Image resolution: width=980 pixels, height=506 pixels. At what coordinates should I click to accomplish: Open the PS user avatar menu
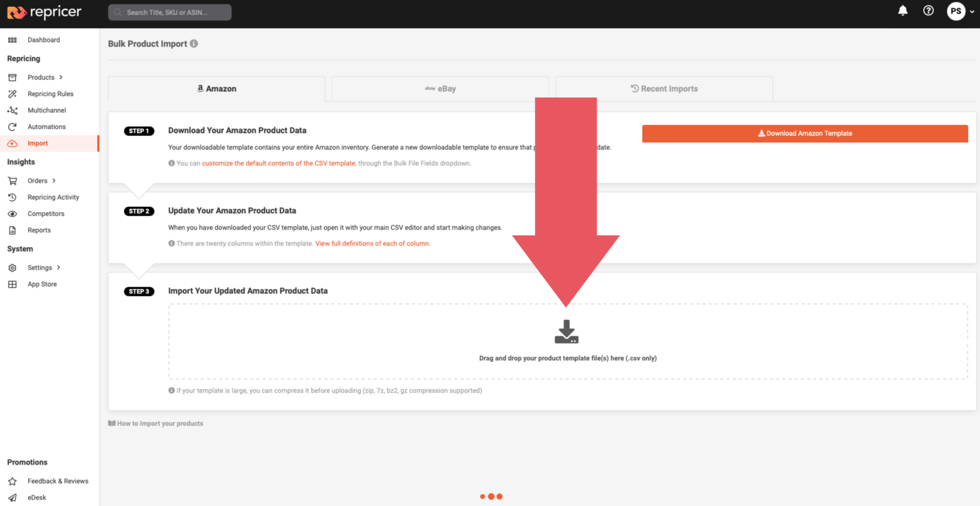click(956, 11)
